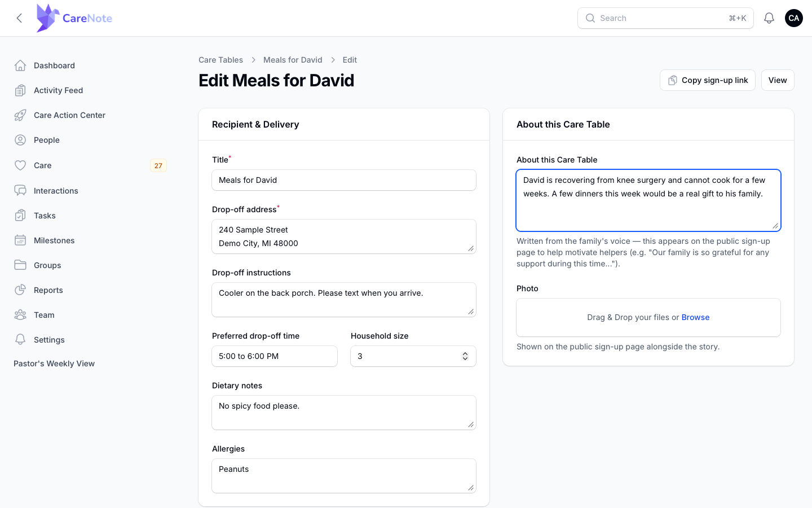Open Pastor's Weekly View
The image size is (812, 508).
[54, 364]
